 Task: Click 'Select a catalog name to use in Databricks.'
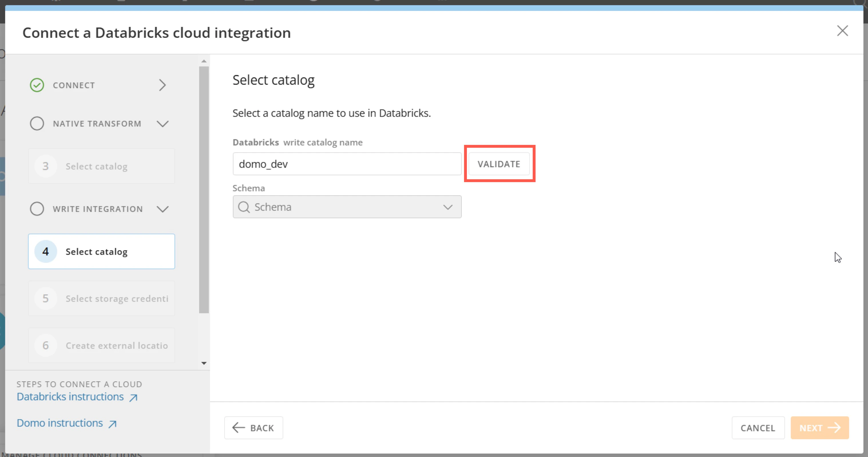pos(332,113)
